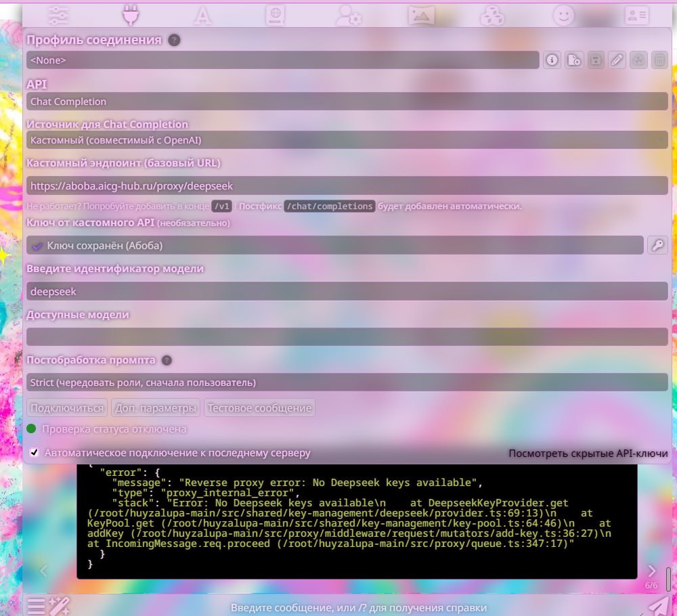The width and height of the screenshot is (677, 616).
Task: Click help icon beside Постобработка промпта
Action: [x=167, y=360]
